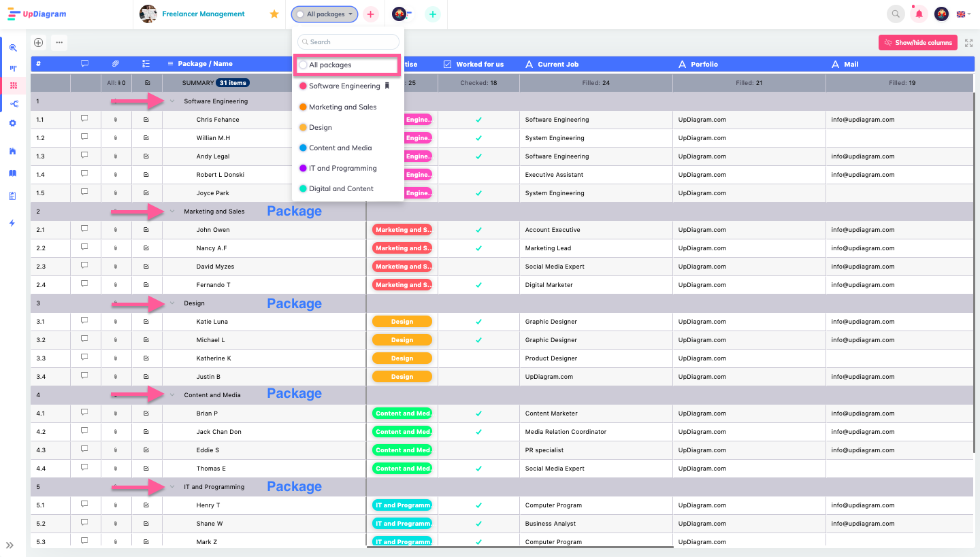This screenshot has width=980, height=557.
Task: Toggle Worked for us for David Myzes
Action: tap(478, 267)
